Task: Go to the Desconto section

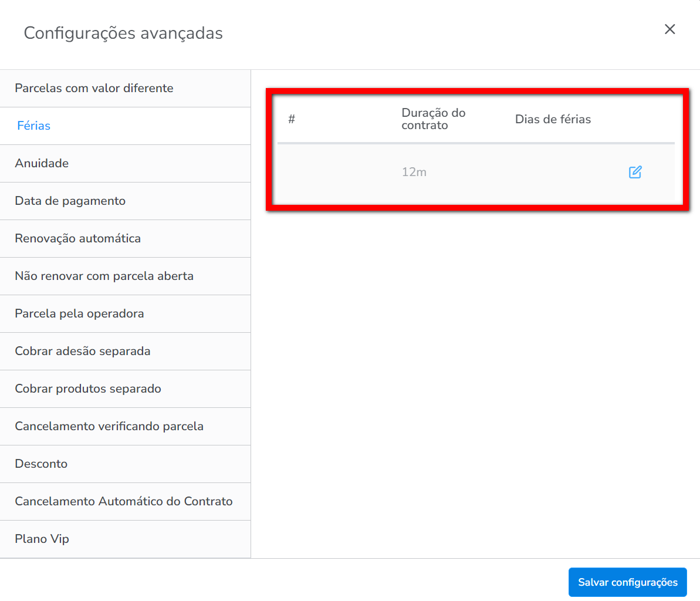Action: tap(41, 464)
